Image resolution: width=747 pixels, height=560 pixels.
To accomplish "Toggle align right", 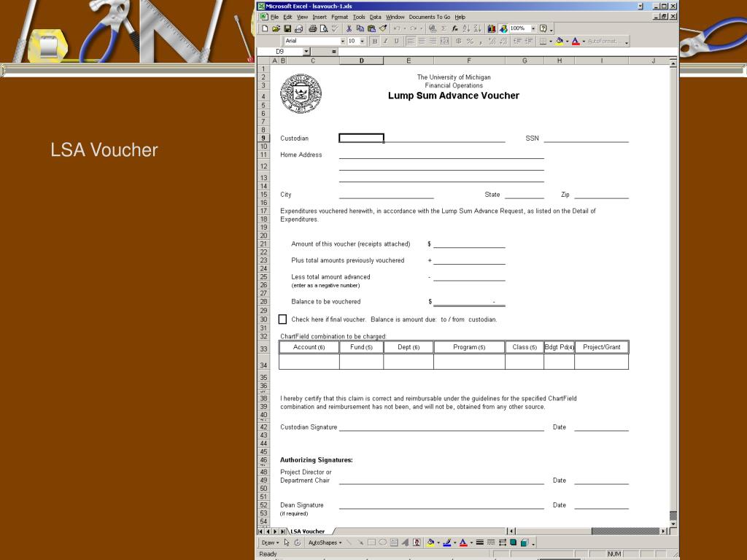I will [433, 42].
